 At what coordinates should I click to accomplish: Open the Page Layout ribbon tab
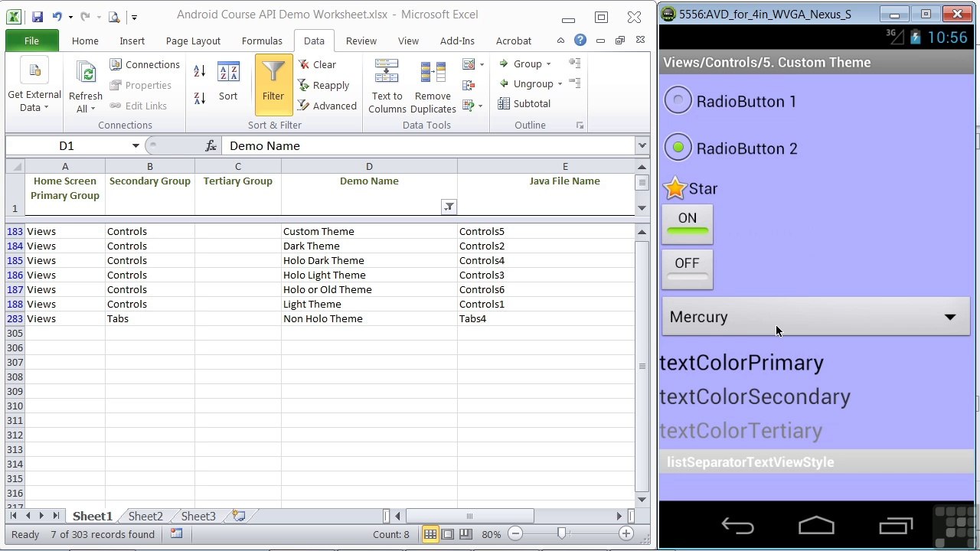pyautogui.click(x=193, y=41)
